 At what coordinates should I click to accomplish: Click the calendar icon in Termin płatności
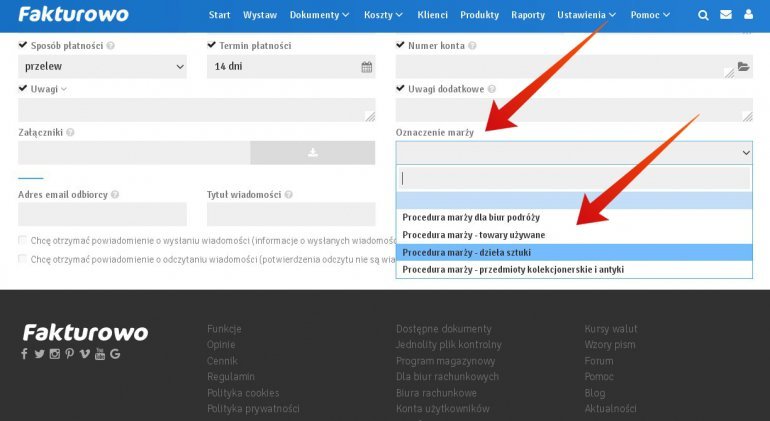tap(366, 67)
